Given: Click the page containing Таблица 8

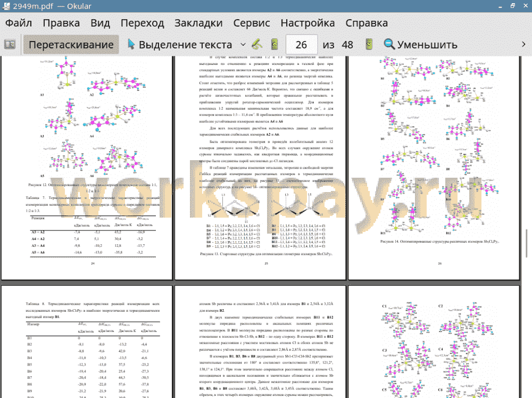Looking at the screenshot, I should tap(87, 342).
